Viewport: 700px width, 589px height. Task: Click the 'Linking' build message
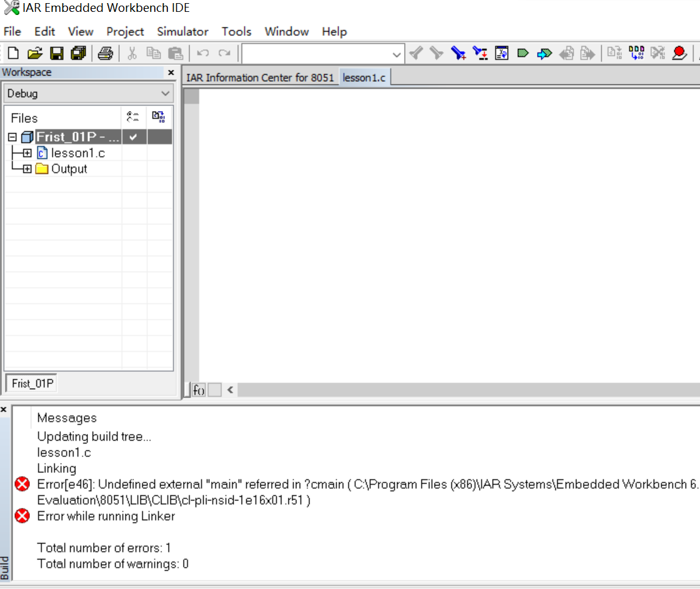[57, 469]
